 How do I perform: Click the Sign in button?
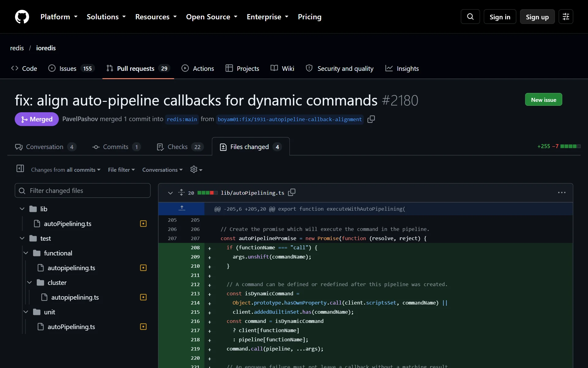(x=500, y=17)
